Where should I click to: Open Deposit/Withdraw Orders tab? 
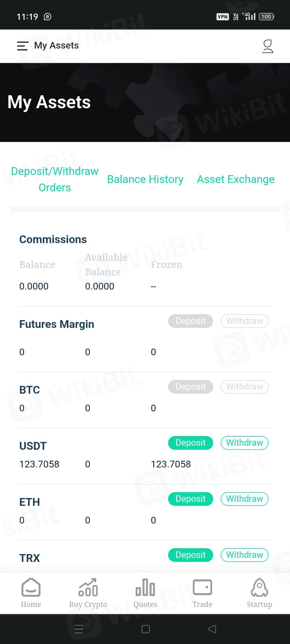(x=55, y=179)
